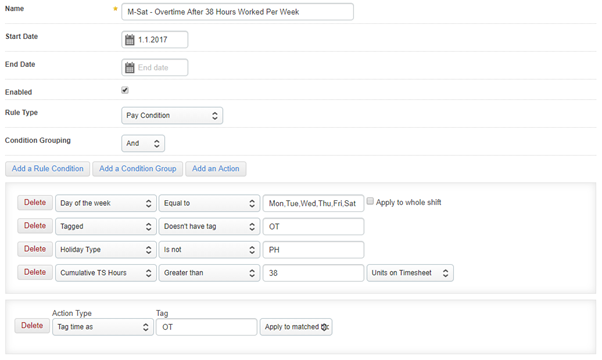The height and width of the screenshot is (360, 602).
Task: Open the Greater than operator dropdown
Action: point(209,273)
